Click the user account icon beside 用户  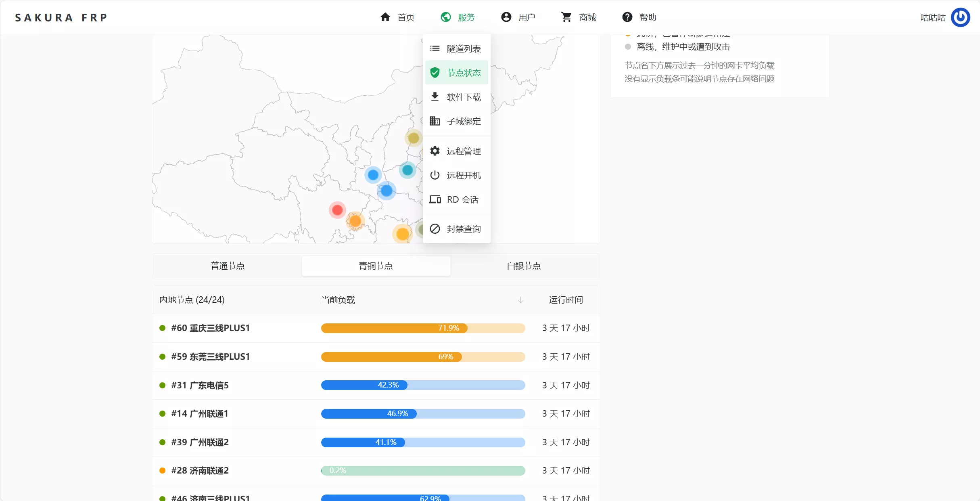coord(506,17)
